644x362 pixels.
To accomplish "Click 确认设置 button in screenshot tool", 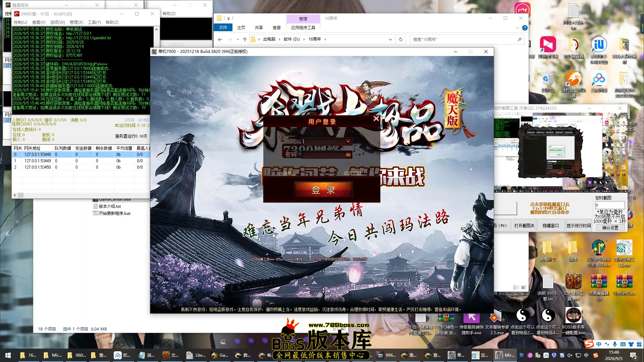I will (x=610, y=228).
